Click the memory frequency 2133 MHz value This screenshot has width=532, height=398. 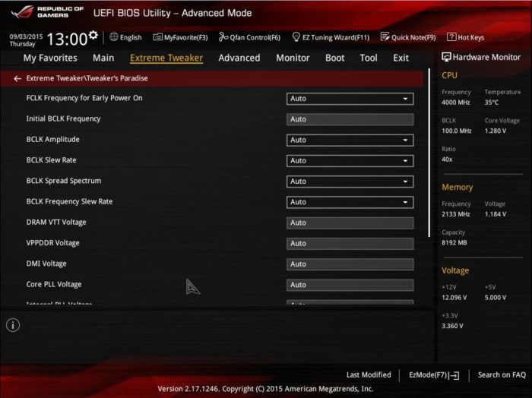point(456,214)
